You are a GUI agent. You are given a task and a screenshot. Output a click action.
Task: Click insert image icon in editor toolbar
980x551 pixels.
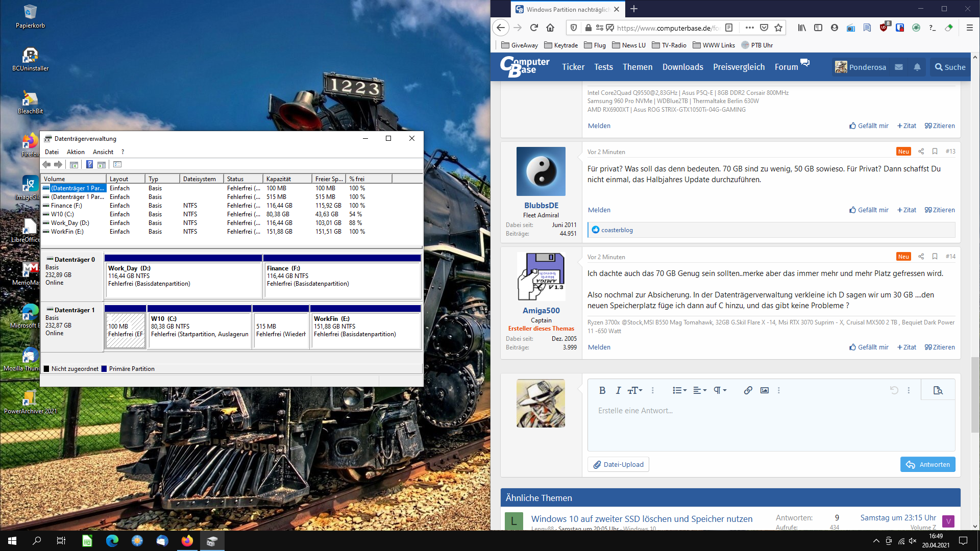tap(764, 390)
